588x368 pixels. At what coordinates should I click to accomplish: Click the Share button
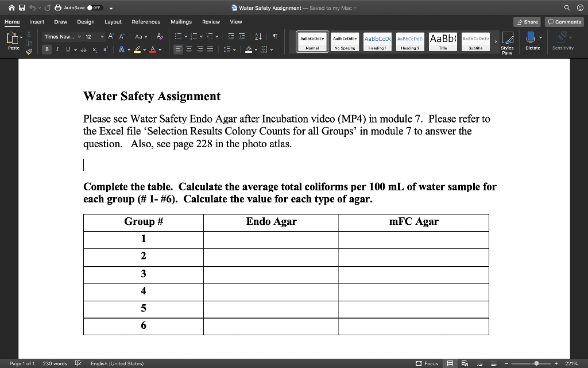(527, 21)
